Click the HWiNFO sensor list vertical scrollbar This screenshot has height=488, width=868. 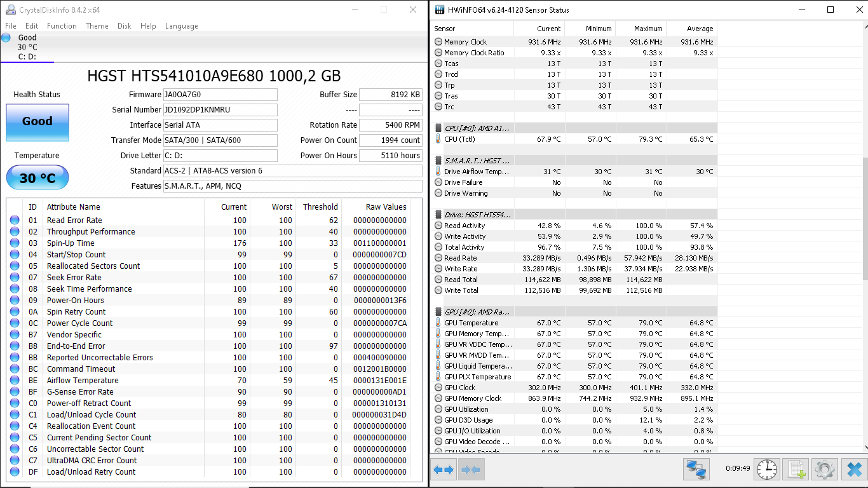pyautogui.click(x=865, y=216)
